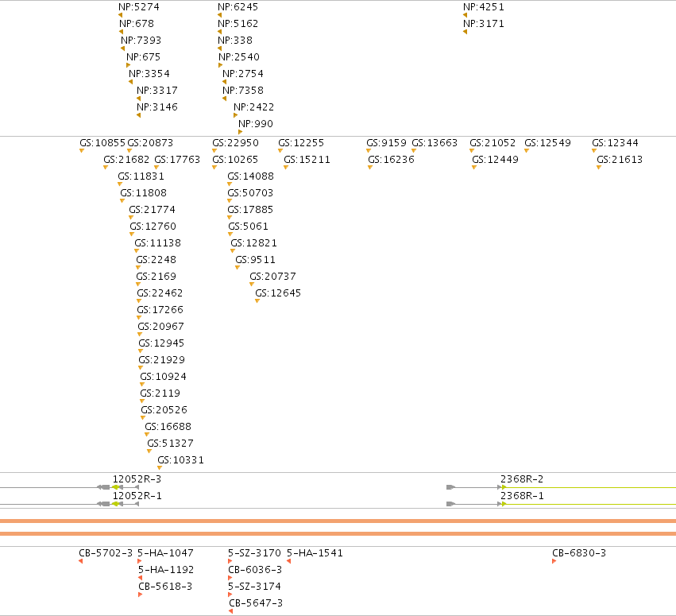
Task: Click transcript 2368R-2 label
Action: coord(522,479)
